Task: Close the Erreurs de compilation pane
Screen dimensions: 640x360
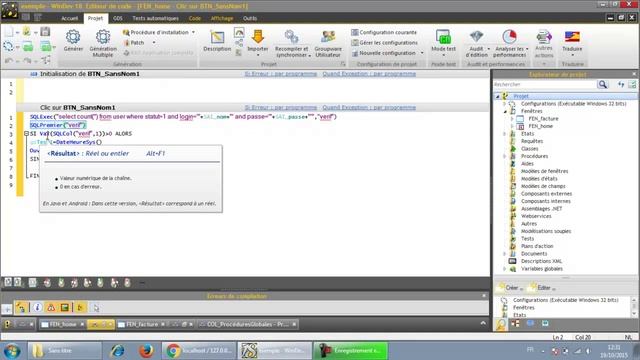Action: pos(484,296)
